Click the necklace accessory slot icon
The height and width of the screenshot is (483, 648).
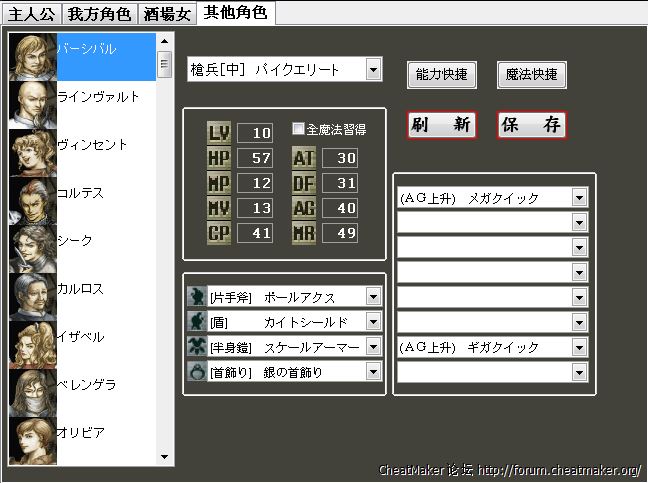tap(196, 371)
